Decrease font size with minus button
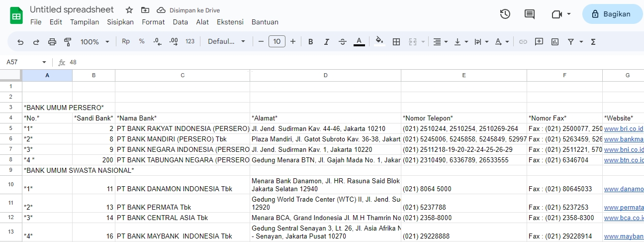The image size is (644, 242). point(261,42)
